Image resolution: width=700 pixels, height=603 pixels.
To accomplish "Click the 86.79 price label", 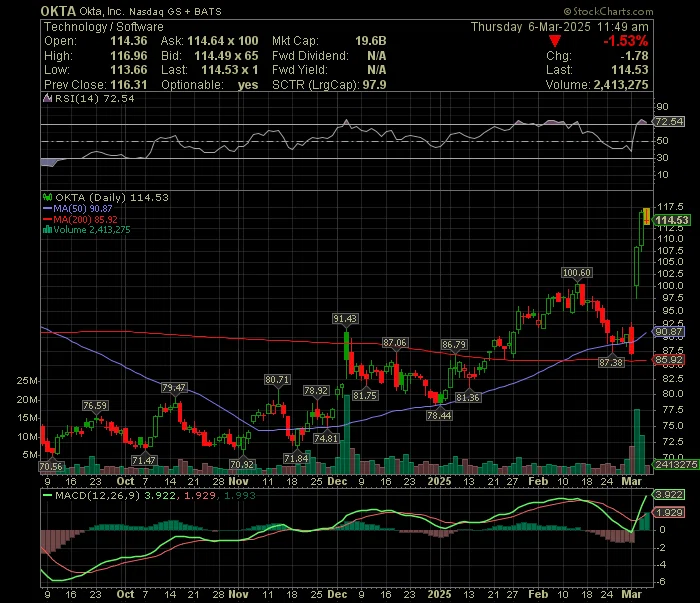I will [454, 345].
